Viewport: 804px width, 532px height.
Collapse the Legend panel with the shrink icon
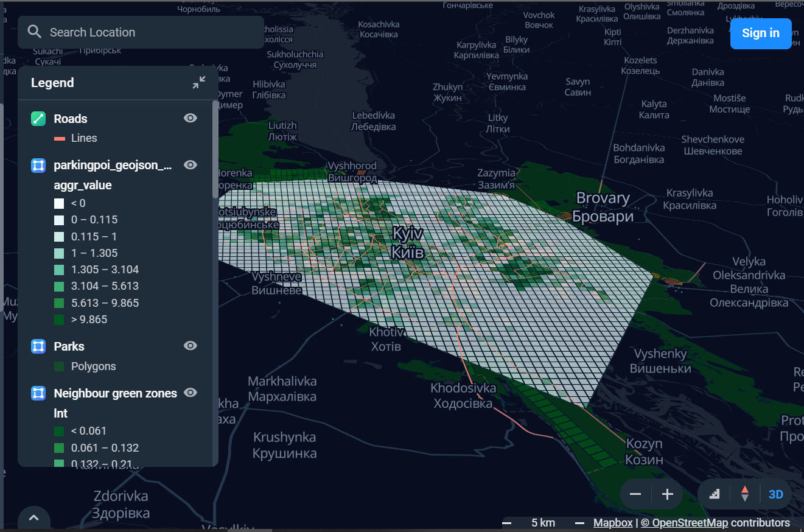[198, 83]
